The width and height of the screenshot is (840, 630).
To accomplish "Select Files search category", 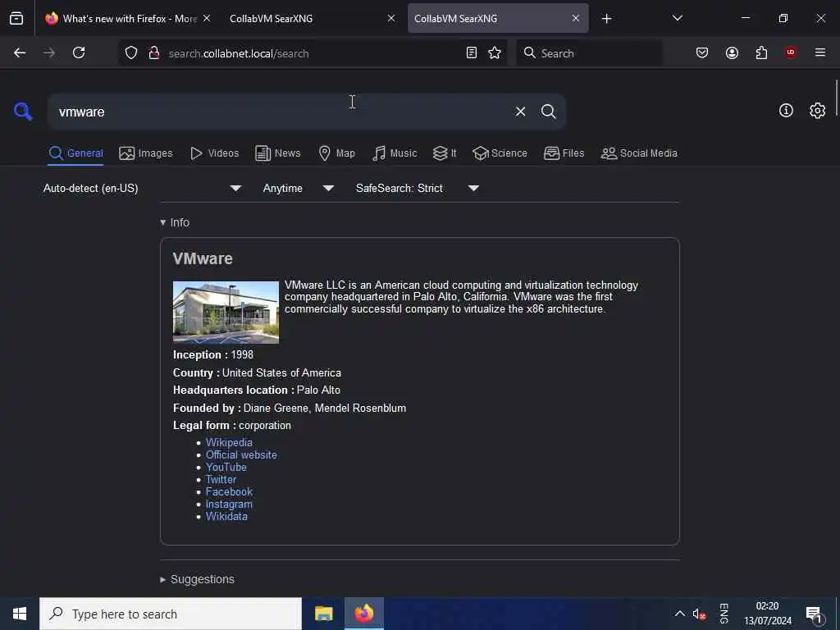I will click(x=564, y=153).
